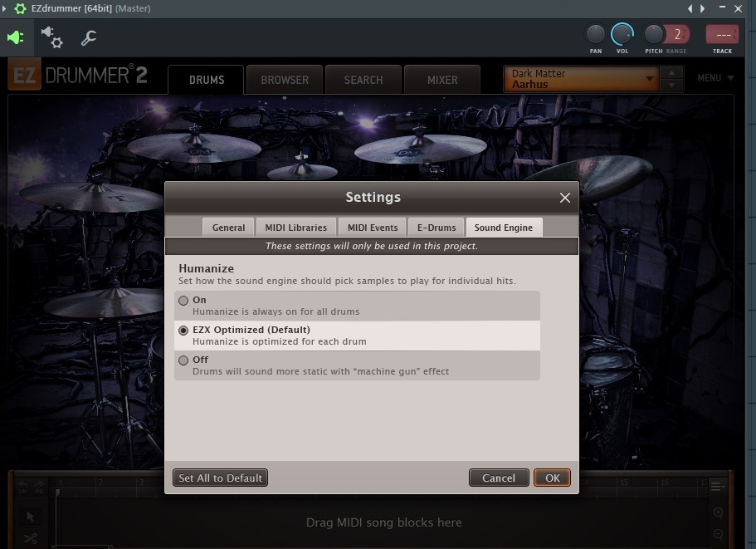The image size is (756, 549).
Task: Click the "Drag MIDI song blocks here" area
Action: 383,522
